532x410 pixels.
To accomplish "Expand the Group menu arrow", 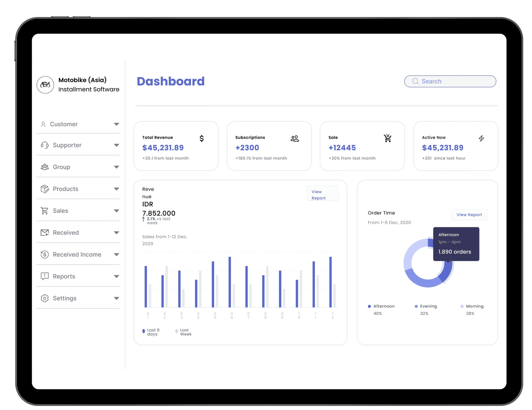I will (x=116, y=167).
